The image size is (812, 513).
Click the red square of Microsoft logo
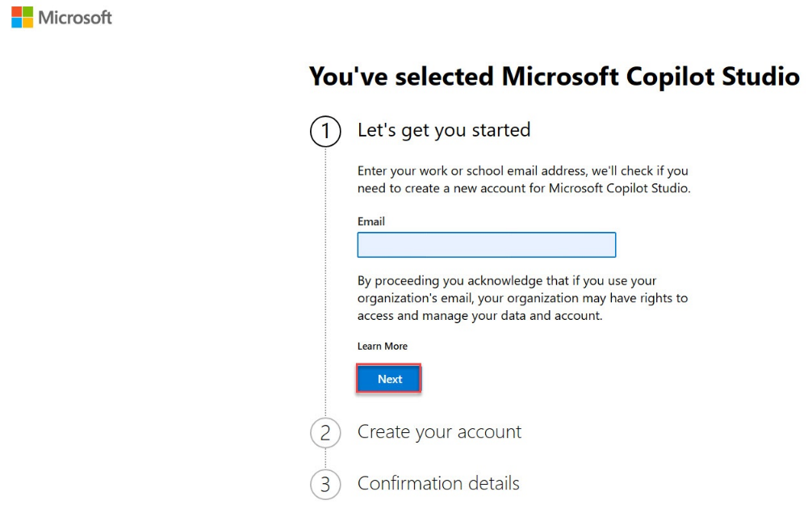(x=16, y=11)
